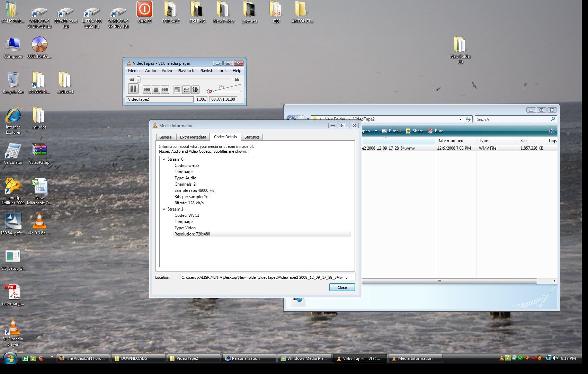Switch to Extra Metadata tab
The width and height of the screenshot is (588, 374).
pos(193,137)
